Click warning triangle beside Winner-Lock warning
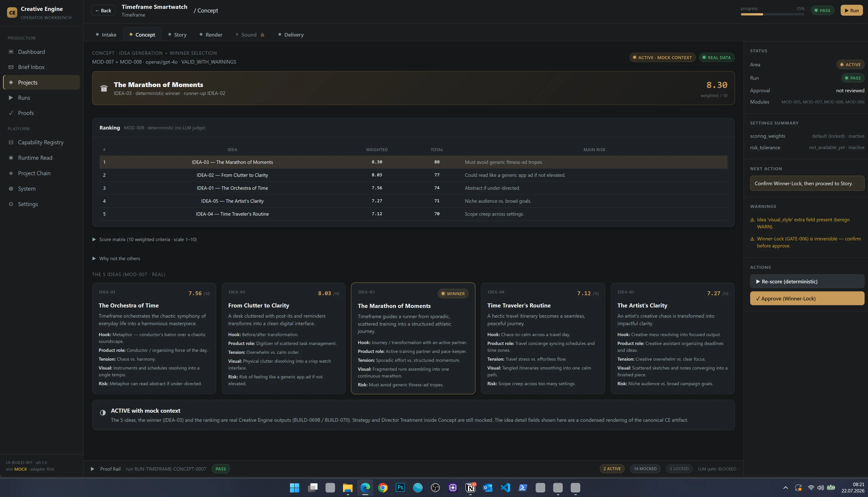Screen dimensions: 868x497 (x=752, y=239)
